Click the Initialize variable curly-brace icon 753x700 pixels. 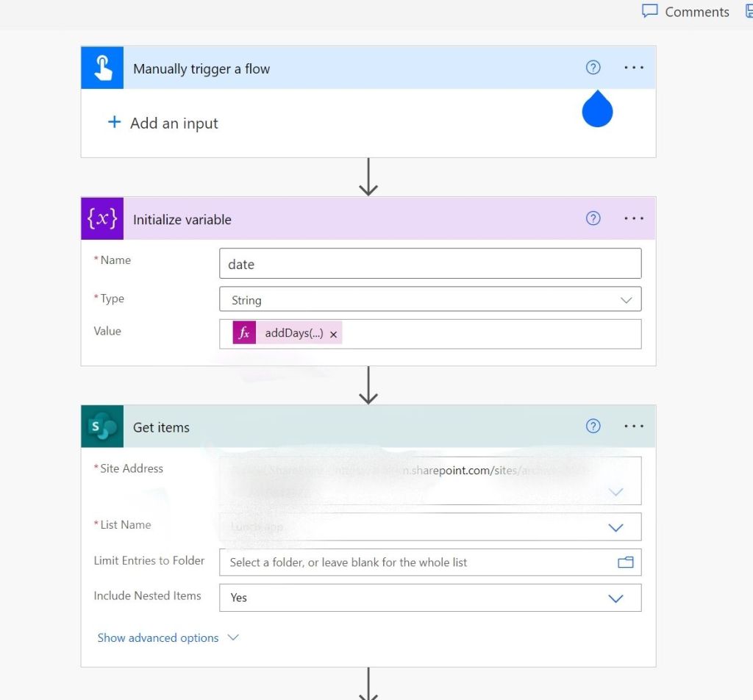click(x=102, y=218)
